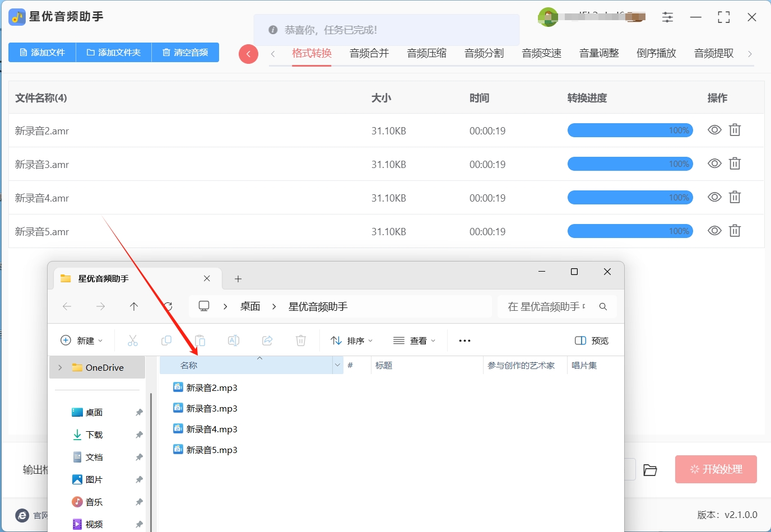Click the Delete trash icon in Explorer toolbar
Viewport: 771px width, 532px height.
pyautogui.click(x=301, y=340)
